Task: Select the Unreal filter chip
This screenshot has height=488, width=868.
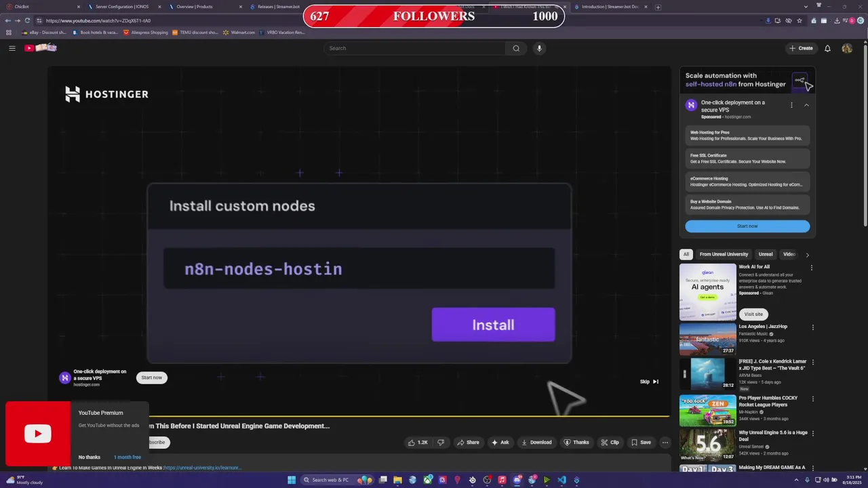Action: pos(766,254)
